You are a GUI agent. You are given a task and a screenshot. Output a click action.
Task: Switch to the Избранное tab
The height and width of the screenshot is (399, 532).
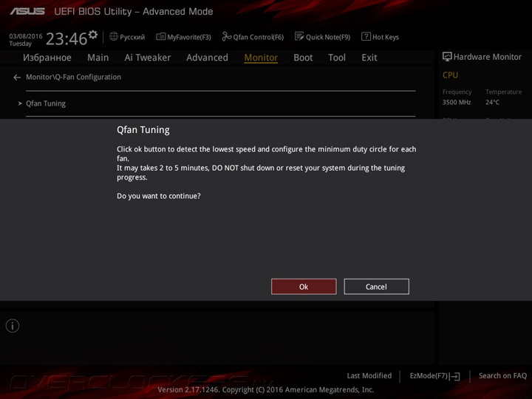coord(47,58)
